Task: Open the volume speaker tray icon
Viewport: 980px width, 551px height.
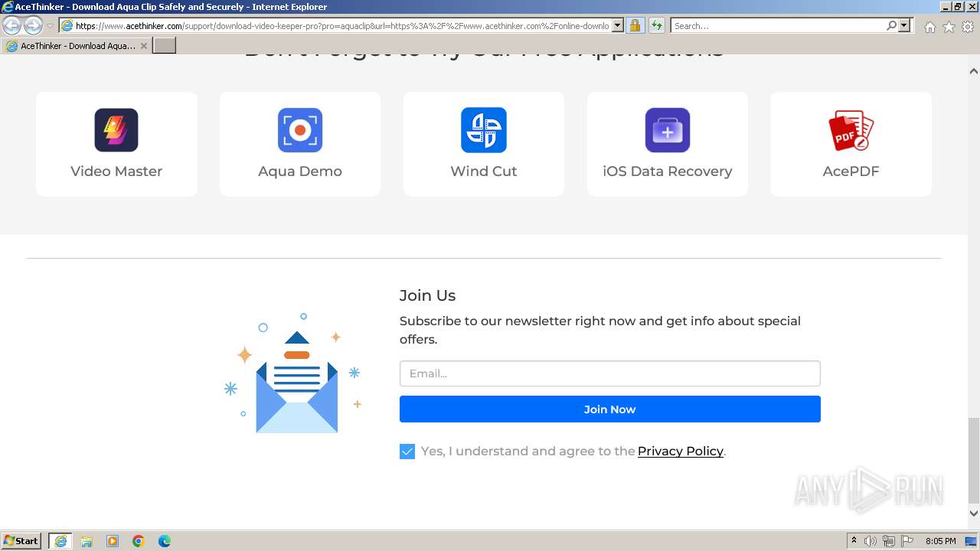Action: 871,541
